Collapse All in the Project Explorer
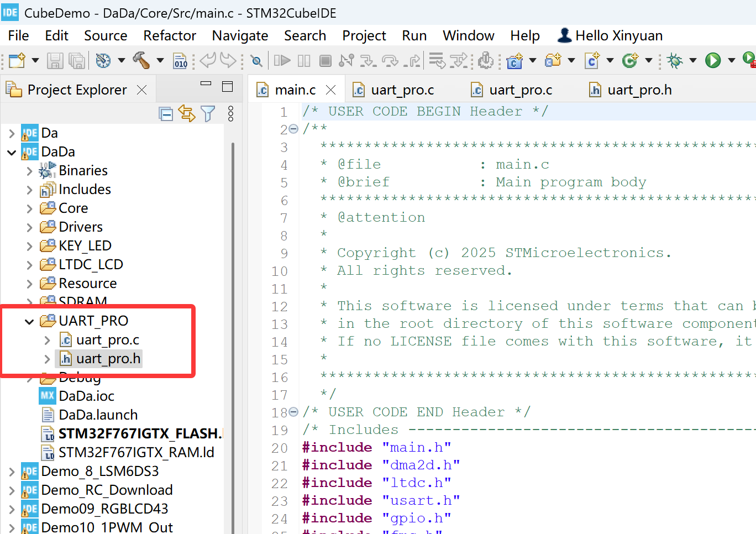 (166, 113)
